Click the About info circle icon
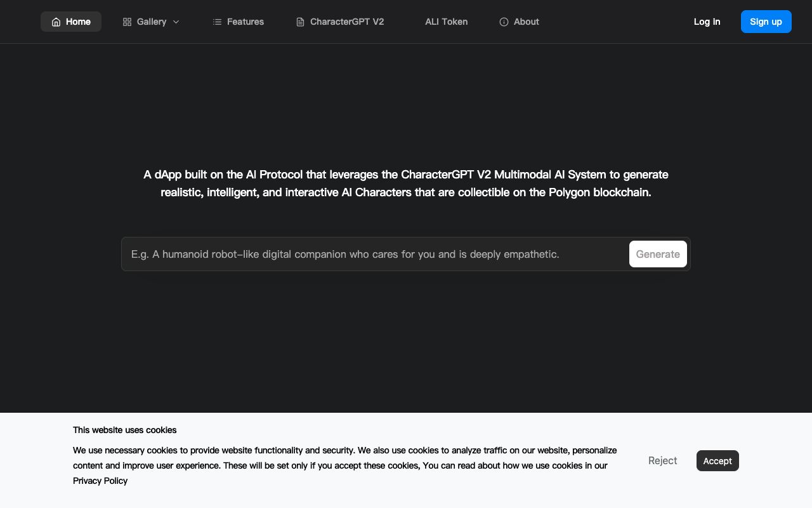Screen dimensions: 812x508 [x=504, y=22]
